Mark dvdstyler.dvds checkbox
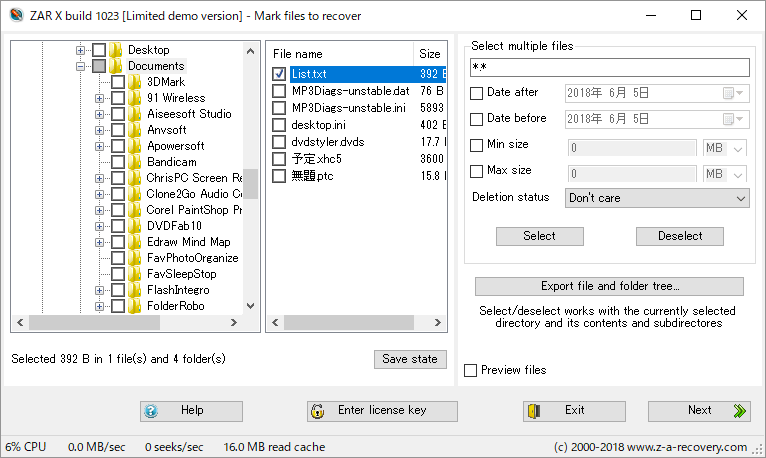 [x=279, y=142]
